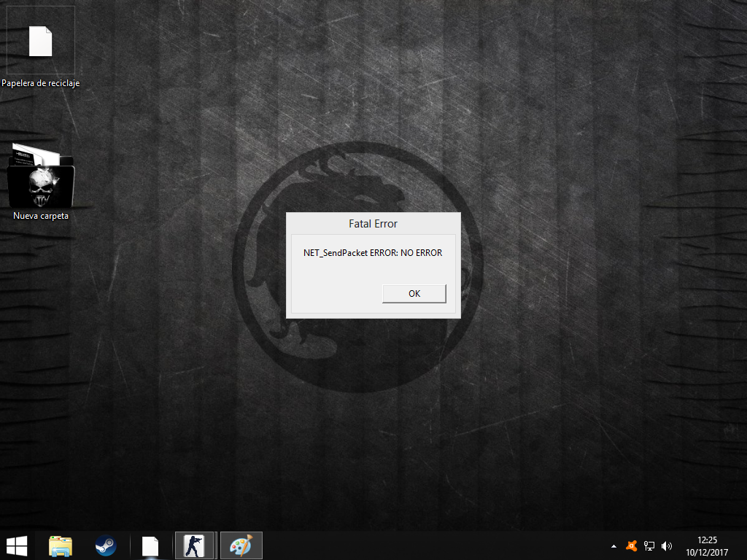Open the network status tray icon
The width and height of the screenshot is (747, 560).
(649, 546)
